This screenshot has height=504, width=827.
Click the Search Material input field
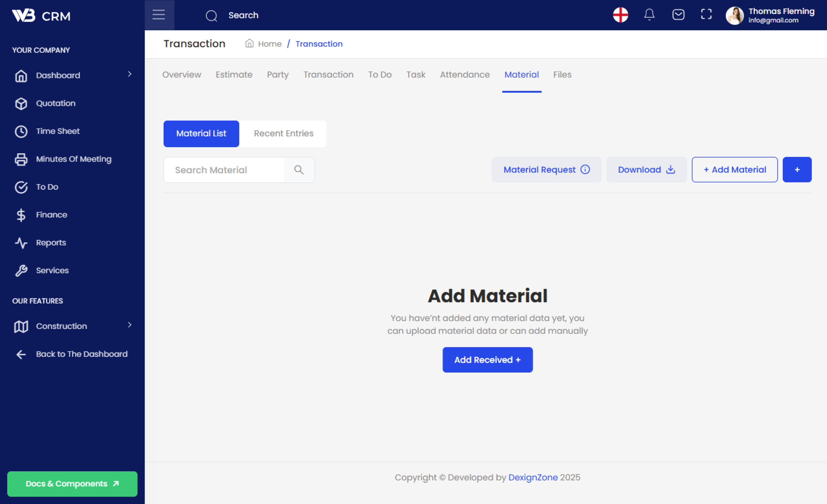[x=224, y=170]
